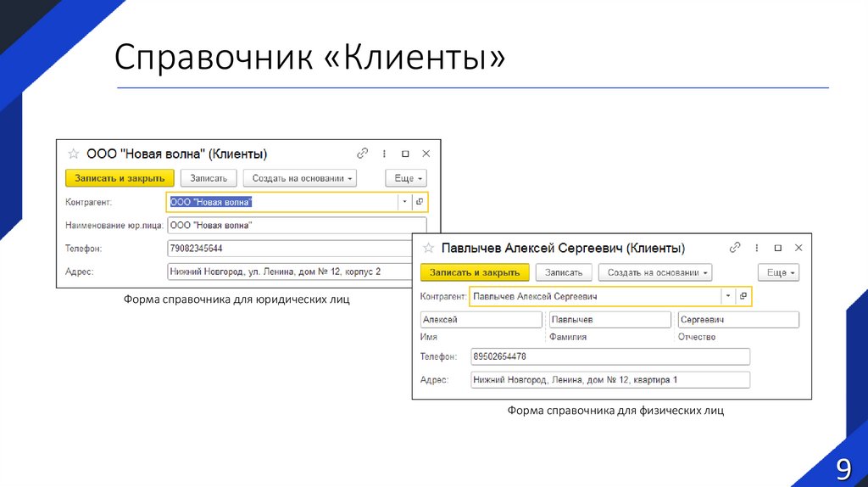Expand Контрагент dropdown for ООО "Новая волна"
Image resolution: width=868 pixels, height=487 pixels.
click(404, 202)
